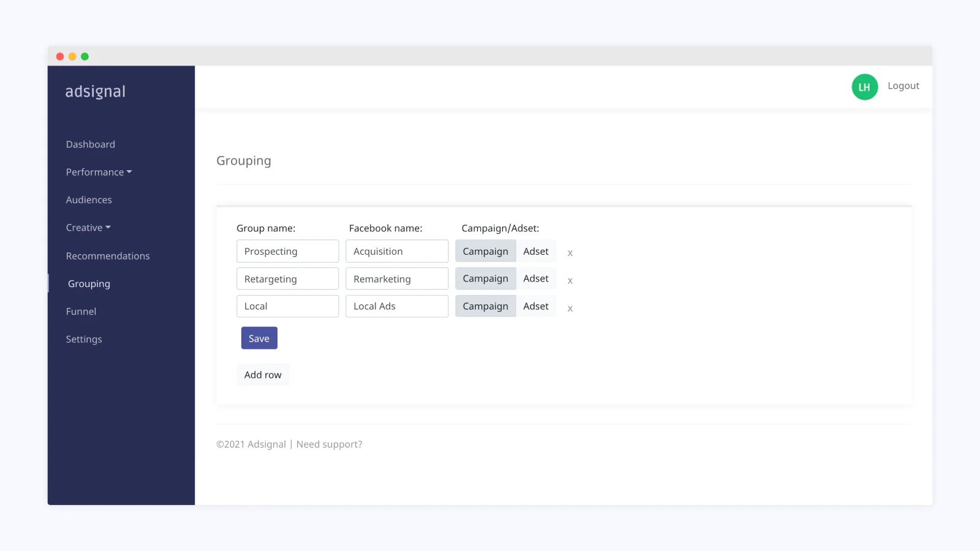This screenshot has width=980, height=551.
Task: Open Settings from the sidebar
Action: click(84, 339)
